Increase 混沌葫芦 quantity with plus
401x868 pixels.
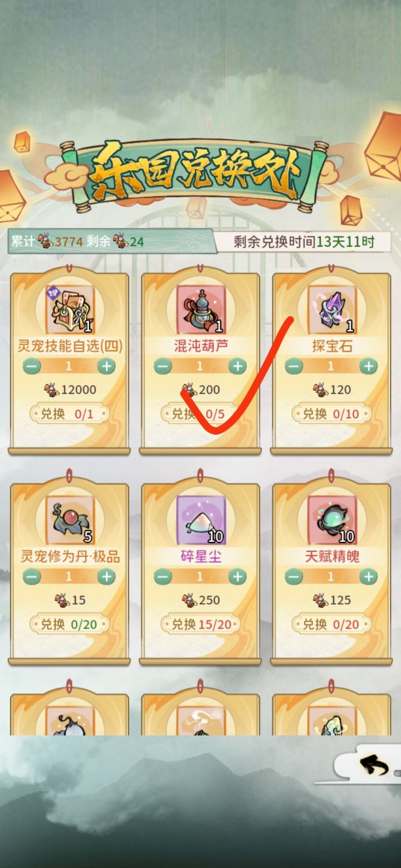(x=238, y=366)
